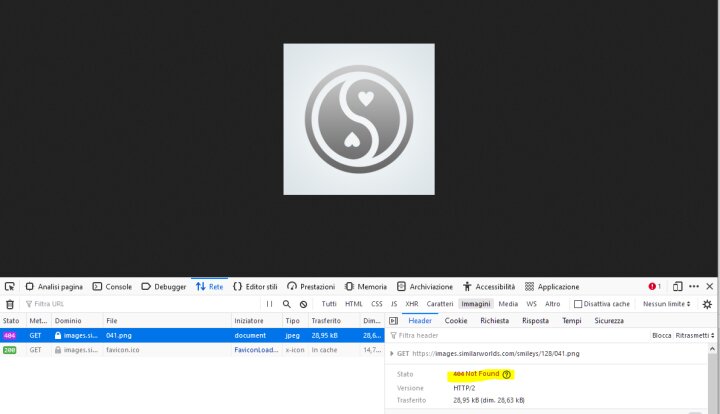Click the 200 status badge
Image resolution: width=720 pixels, height=414 pixels.
[x=10, y=350]
